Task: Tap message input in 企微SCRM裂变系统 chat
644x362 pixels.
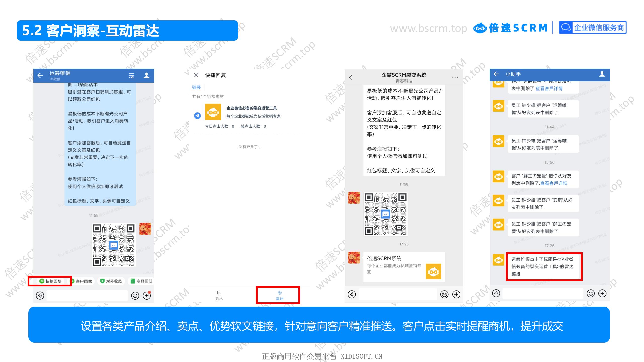Action: (398, 294)
